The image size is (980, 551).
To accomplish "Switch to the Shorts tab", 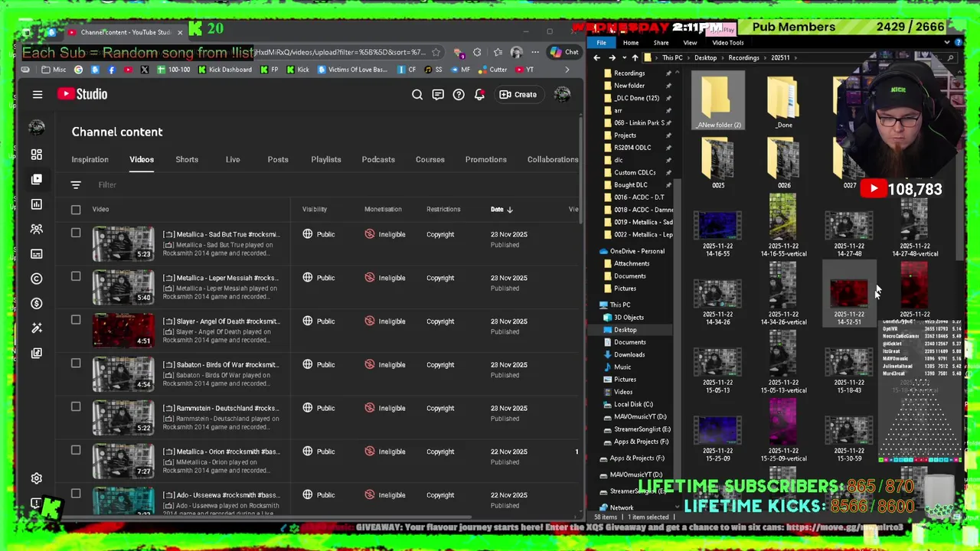I will pos(187,159).
